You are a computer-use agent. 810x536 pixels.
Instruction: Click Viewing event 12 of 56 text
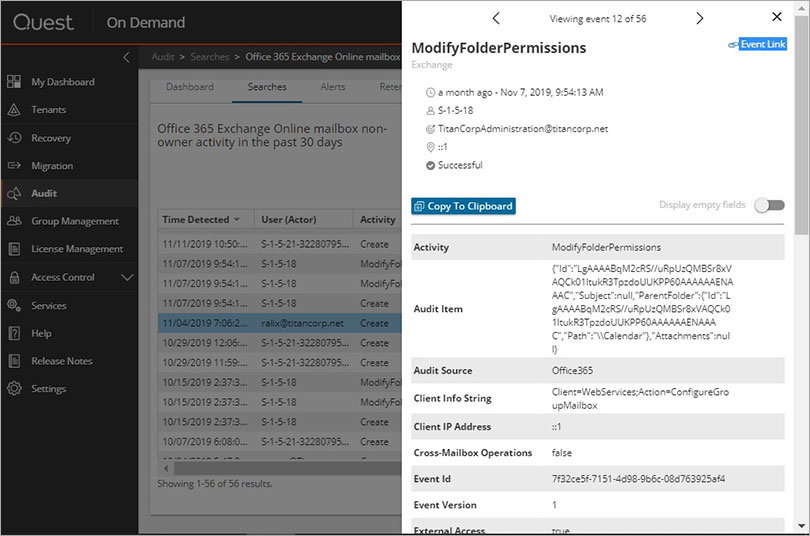pos(598,19)
